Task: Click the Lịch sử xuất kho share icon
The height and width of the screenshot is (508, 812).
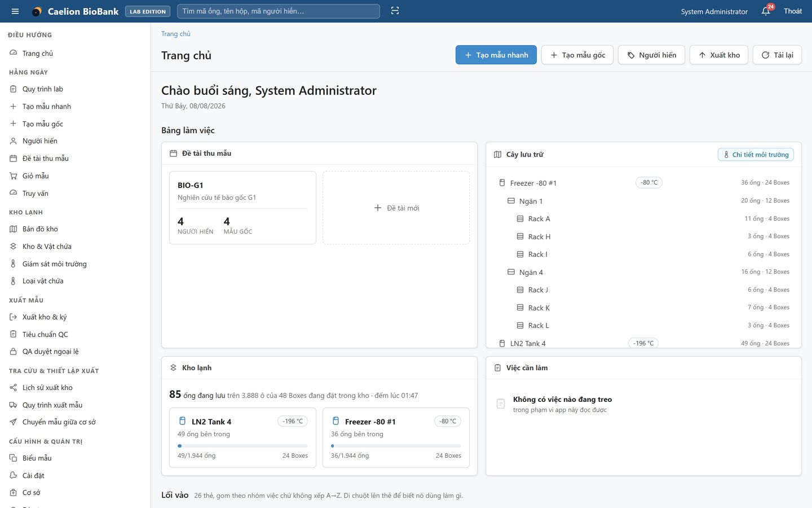Action: click(13, 387)
